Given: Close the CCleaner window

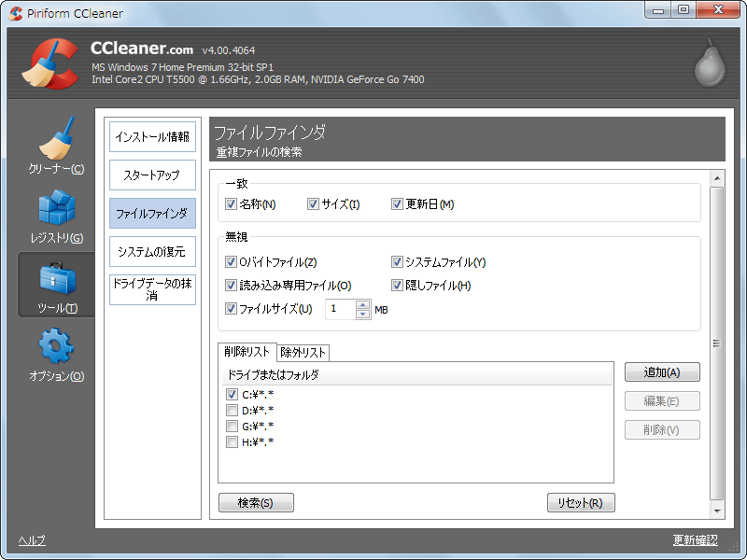Looking at the screenshot, I should [x=718, y=10].
